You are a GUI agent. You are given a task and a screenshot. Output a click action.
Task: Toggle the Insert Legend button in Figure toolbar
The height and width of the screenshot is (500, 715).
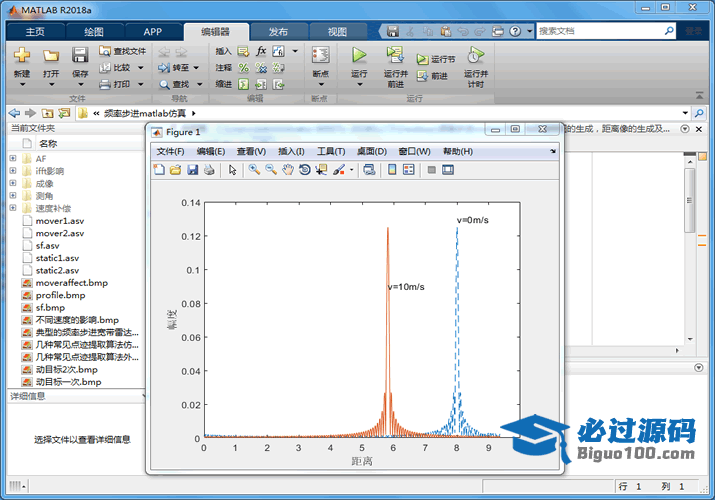click(x=408, y=170)
